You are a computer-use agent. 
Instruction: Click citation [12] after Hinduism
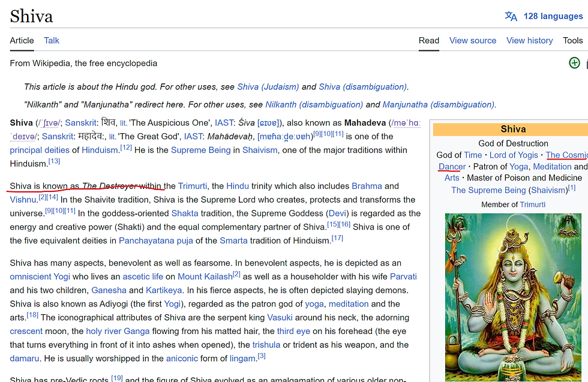126,148
